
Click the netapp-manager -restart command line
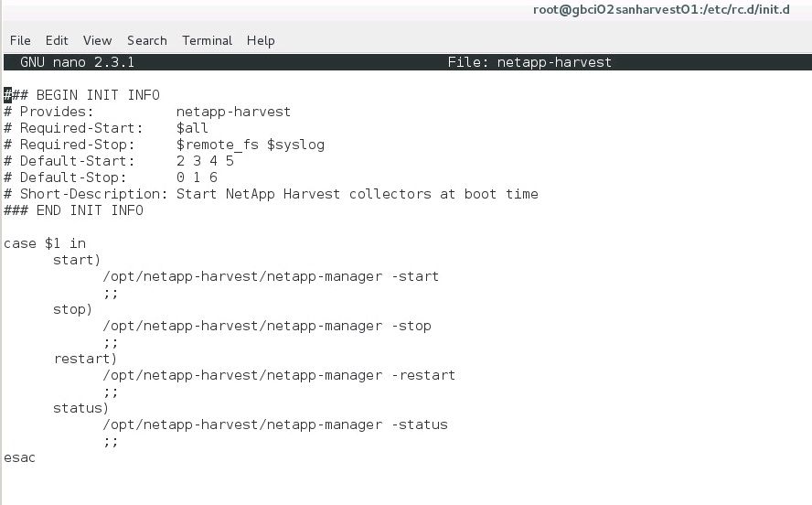[279, 375]
